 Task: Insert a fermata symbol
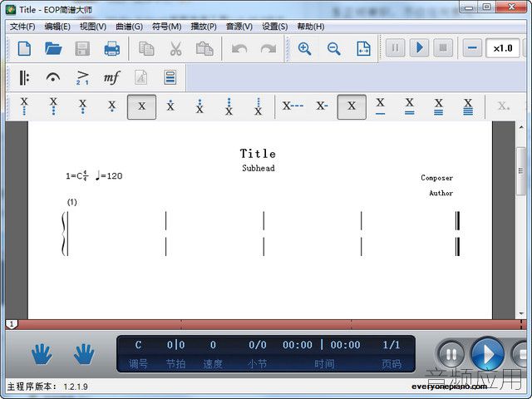click(53, 77)
